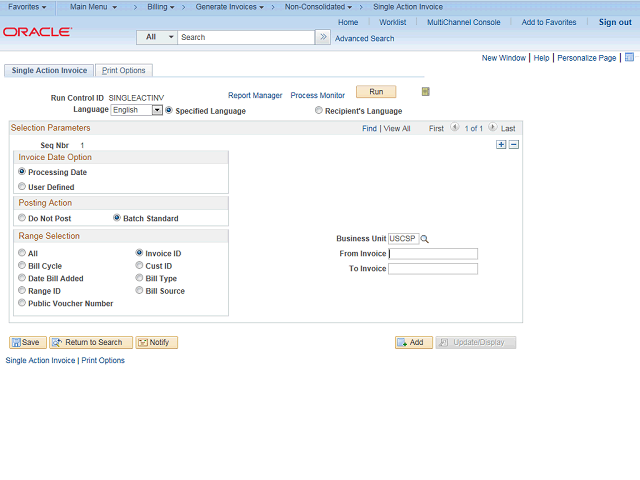The height and width of the screenshot is (480, 640).
Task: Click the From Invoice field
Action: click(x=433, y=254)
